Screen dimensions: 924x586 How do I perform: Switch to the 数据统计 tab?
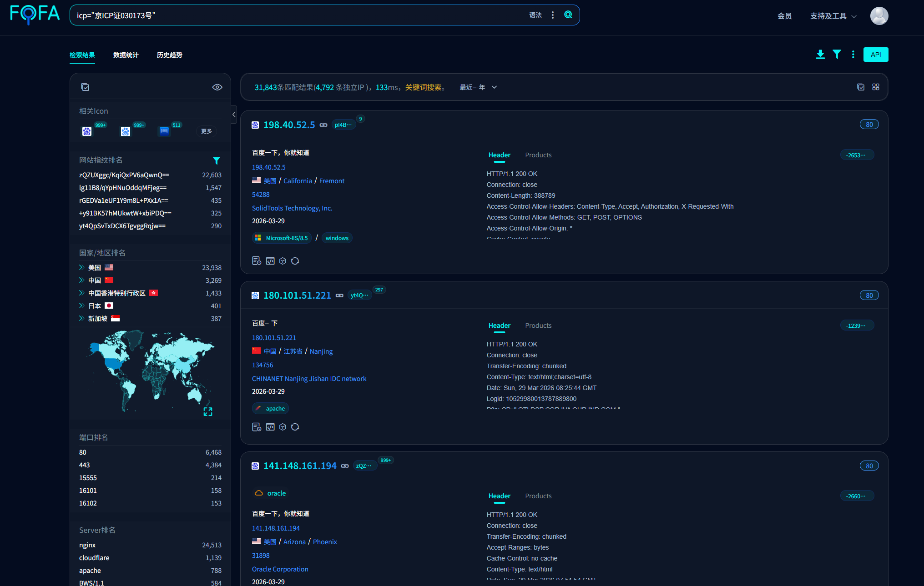126,55
